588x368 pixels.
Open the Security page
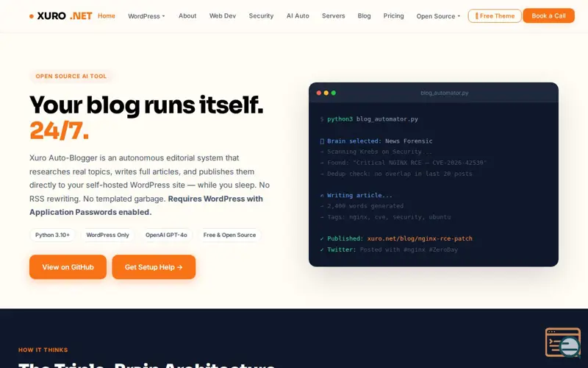click(261, 15)
